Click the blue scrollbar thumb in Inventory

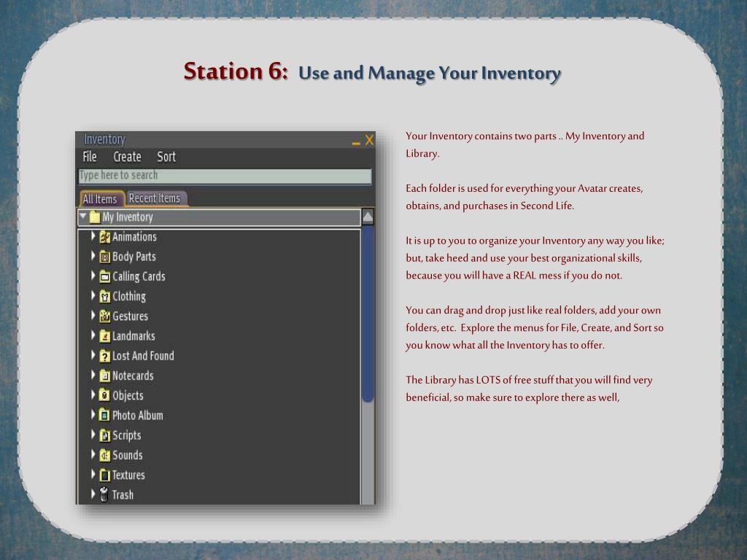pos(368,314)
